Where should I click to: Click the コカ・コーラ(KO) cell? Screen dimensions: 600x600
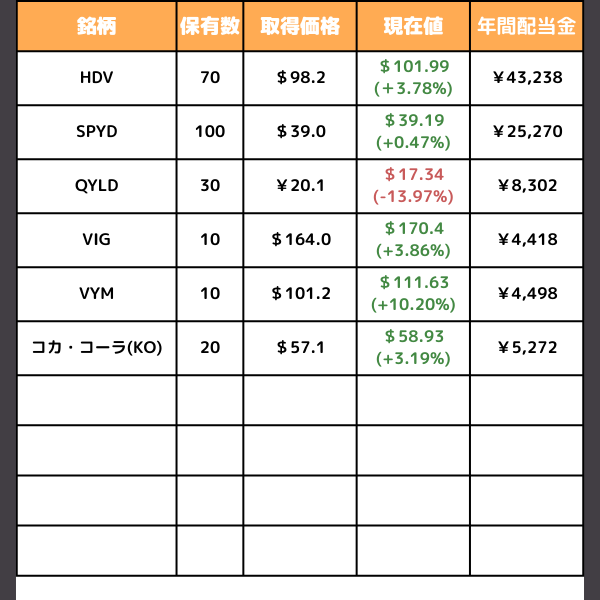(x=96, y=348)
